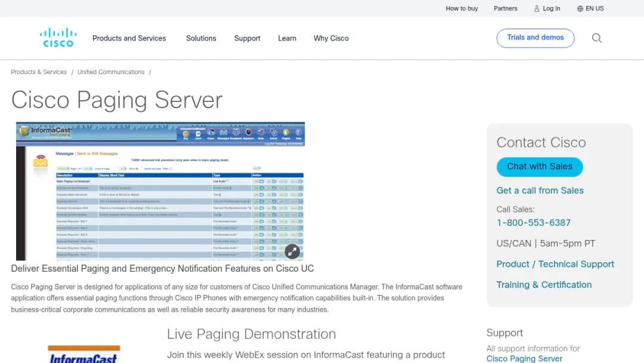Click the expand image icon on screenshot
The height and width of the screenshot is (363, 644).
[292, 251]
